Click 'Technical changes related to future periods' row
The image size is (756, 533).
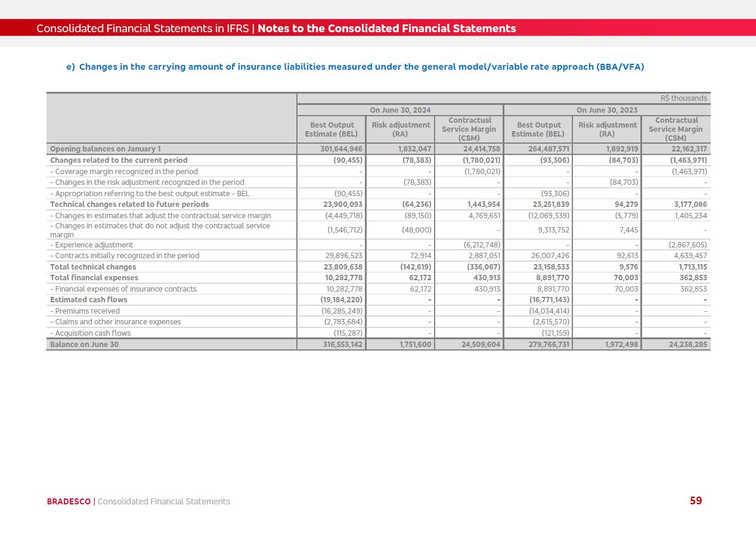click(129, 204)
